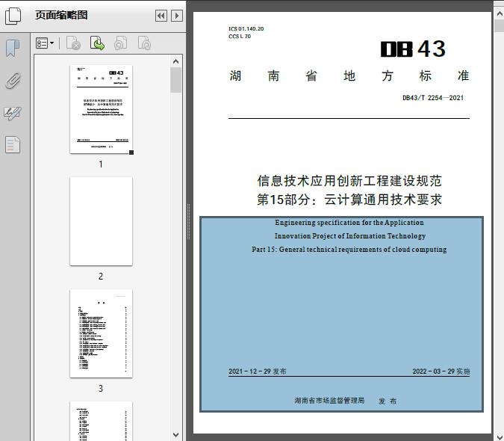Select page 1 thumbnail
Image resolution: width=504 pixels, height=441 pixels.
[101, 109]
